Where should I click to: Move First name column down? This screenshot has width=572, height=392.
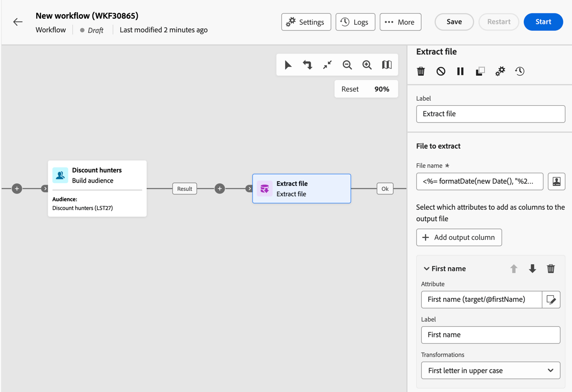(x=532, y=268)
